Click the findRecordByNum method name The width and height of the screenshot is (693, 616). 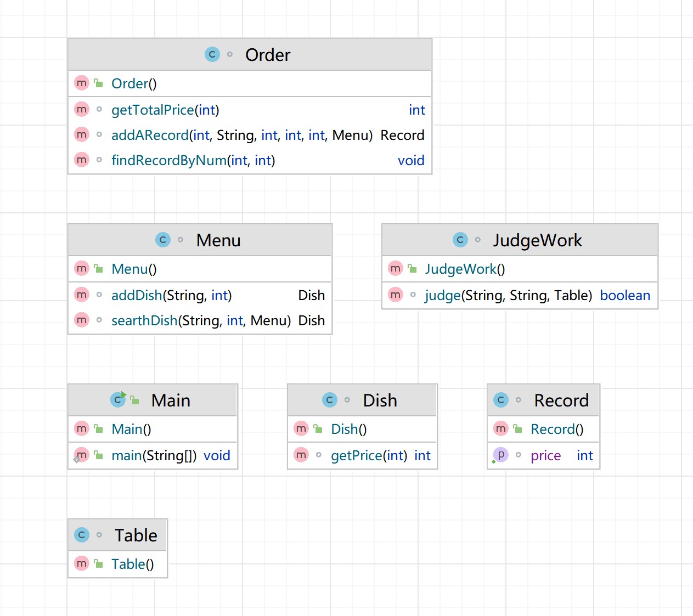click(168, 160)
